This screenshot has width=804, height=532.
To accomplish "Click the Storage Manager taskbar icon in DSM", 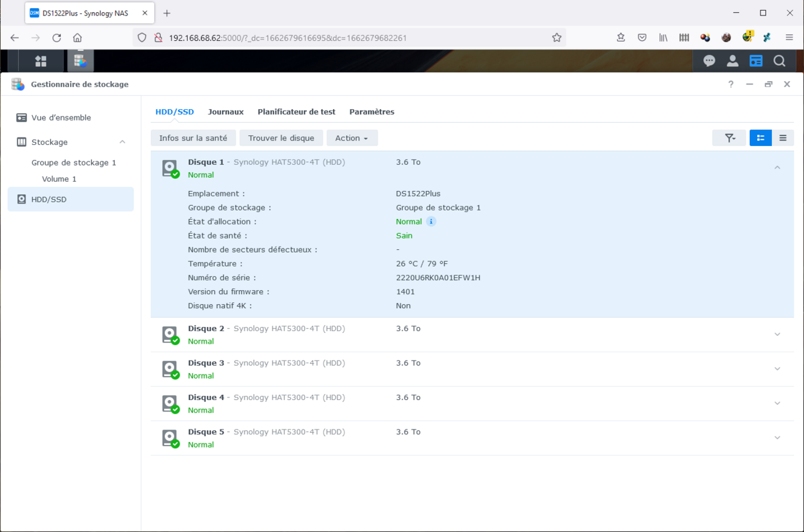I will (80, 61).
